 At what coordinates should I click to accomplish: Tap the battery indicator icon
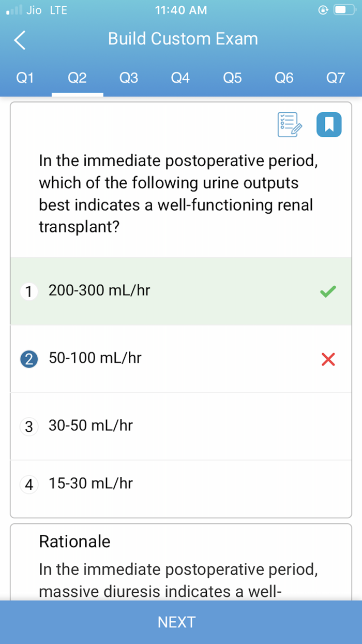pos(343,9)
